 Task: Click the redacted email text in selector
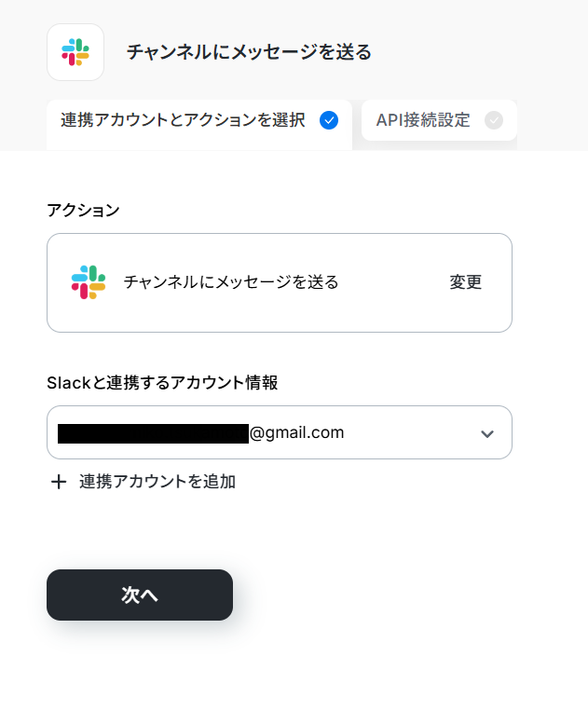pos(153,433)
